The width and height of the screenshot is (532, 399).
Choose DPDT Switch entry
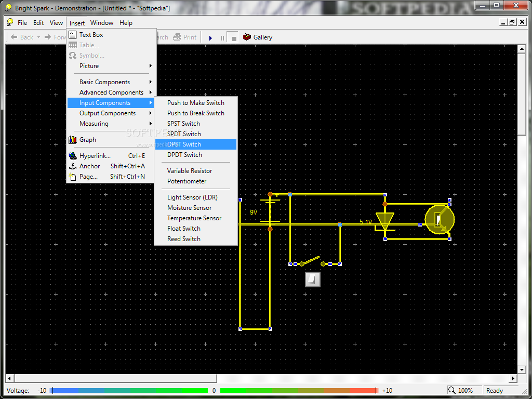(196, 155)
